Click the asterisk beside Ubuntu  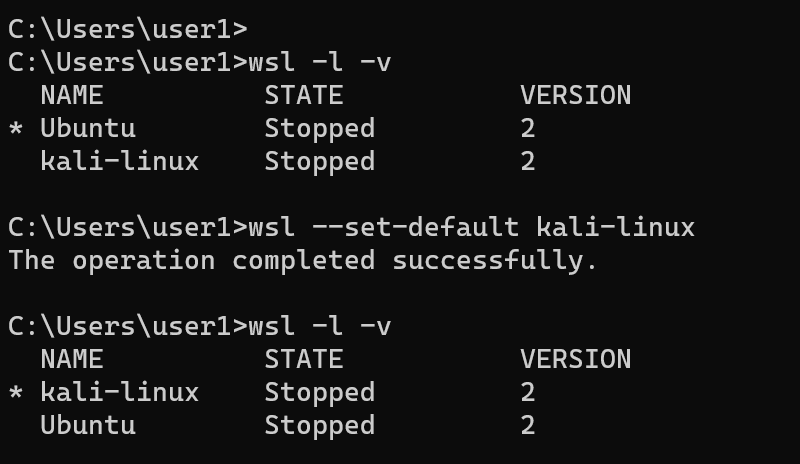16,129
